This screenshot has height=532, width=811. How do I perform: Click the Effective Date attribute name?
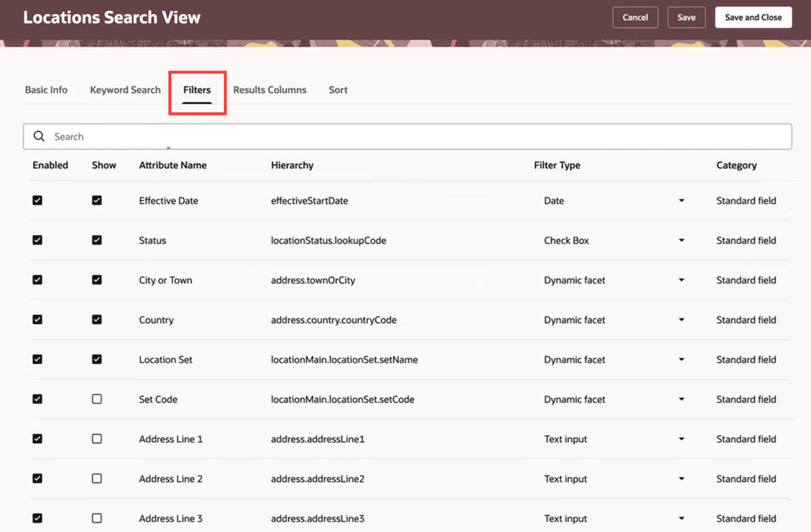click(169, 200)
